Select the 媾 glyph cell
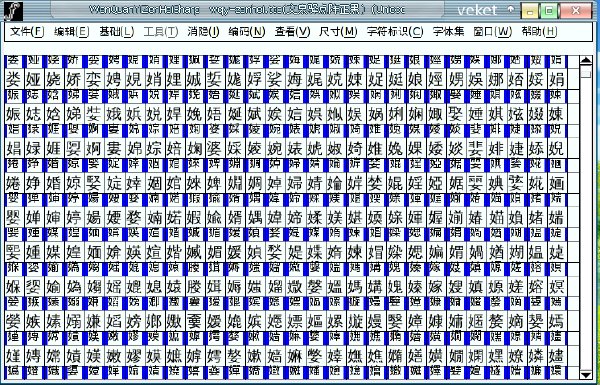The height and width of the screenshot is (385, 600). point(375,287)
